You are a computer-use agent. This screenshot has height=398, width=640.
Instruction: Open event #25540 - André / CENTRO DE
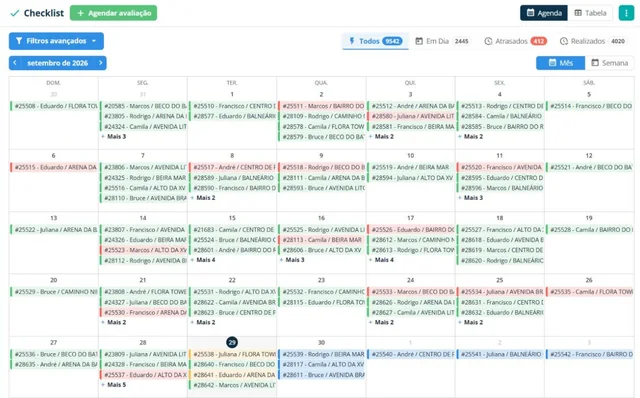click(411, 354)
